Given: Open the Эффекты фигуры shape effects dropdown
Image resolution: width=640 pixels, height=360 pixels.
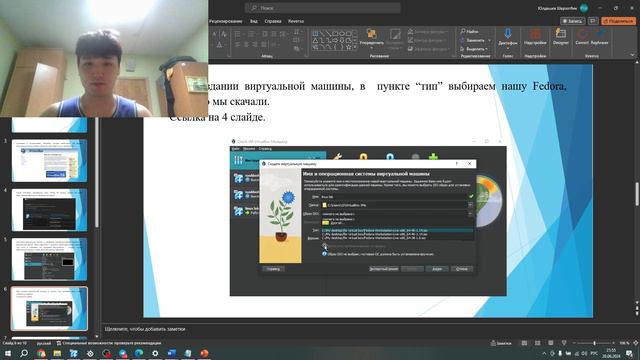Looking at the screenshot, I should tap(429, 49).
